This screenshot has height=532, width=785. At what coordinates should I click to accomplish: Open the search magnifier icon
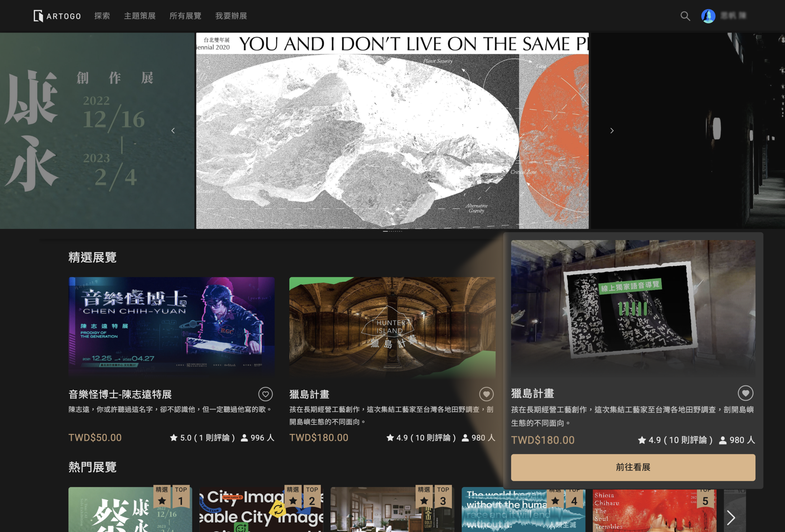coord(685,16)
